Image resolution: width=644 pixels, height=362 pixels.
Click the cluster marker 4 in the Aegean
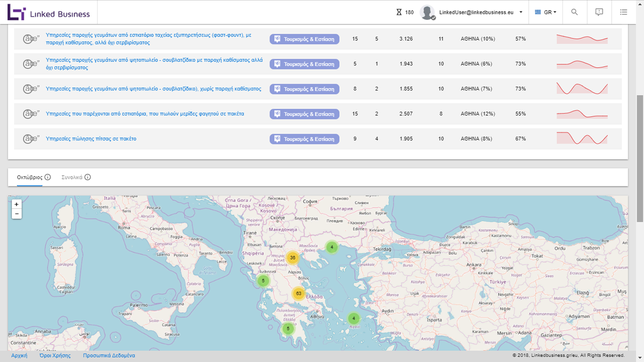[x=354, y=318]
